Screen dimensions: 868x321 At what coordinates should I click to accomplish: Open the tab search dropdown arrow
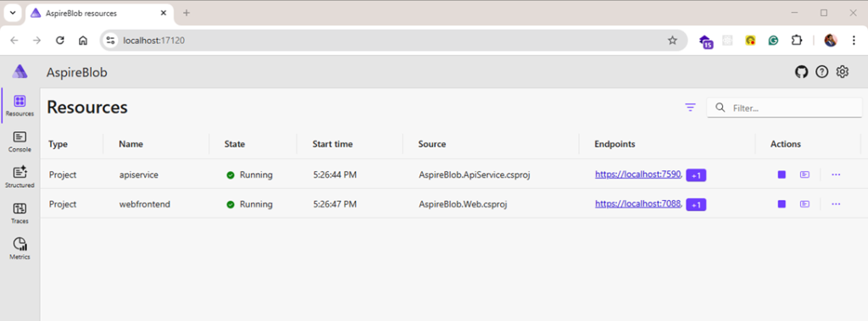point(13,13)
